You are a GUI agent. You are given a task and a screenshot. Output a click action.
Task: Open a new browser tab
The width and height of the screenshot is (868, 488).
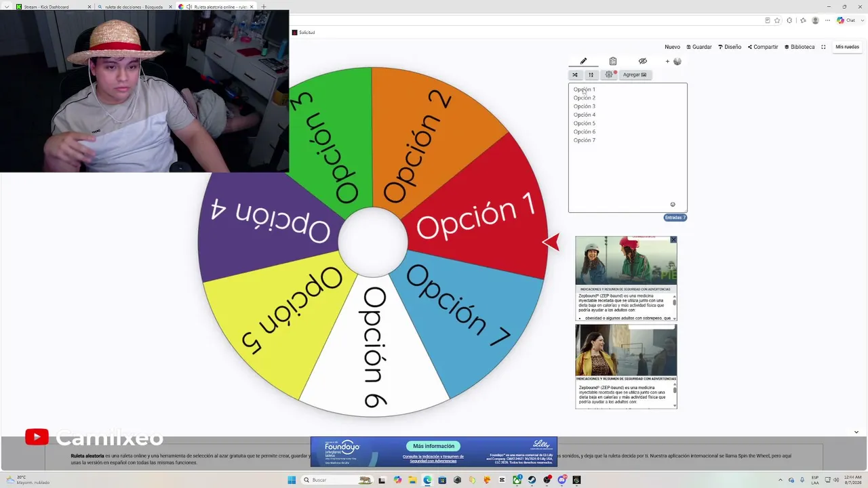tap(264, 7)
